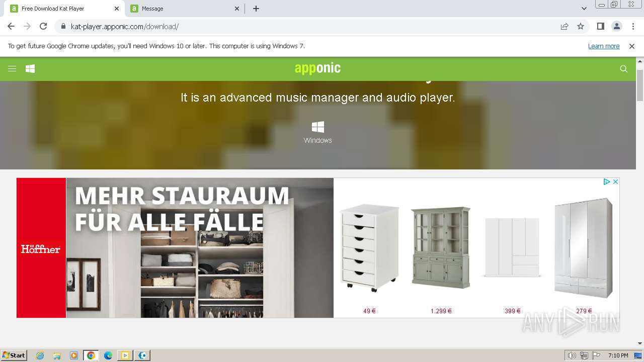Screen dimensions: 644x362
Task: Open Chrome three-dot menu
Action: 633,26
